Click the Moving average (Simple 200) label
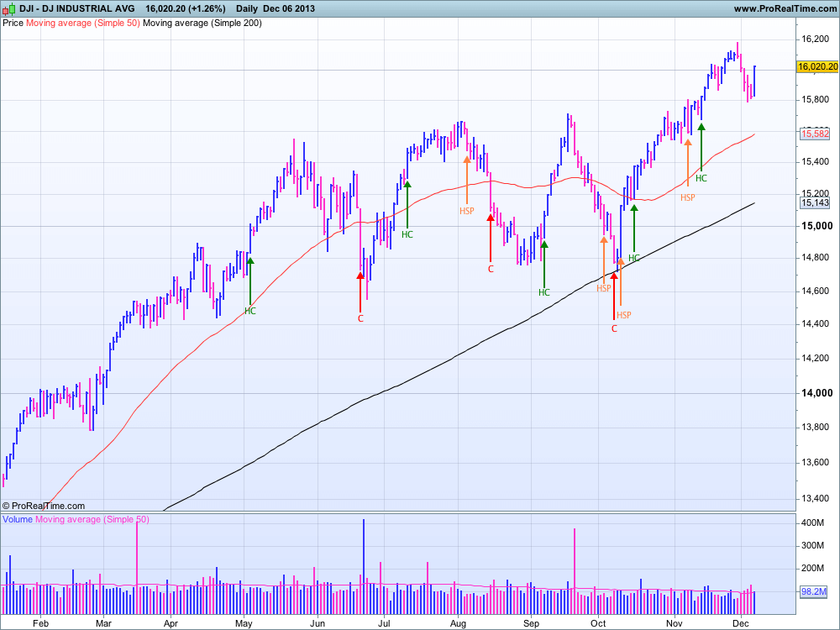The width and height of the screenshot is (840, 630). pyautogui.click(x=202, y=23)
